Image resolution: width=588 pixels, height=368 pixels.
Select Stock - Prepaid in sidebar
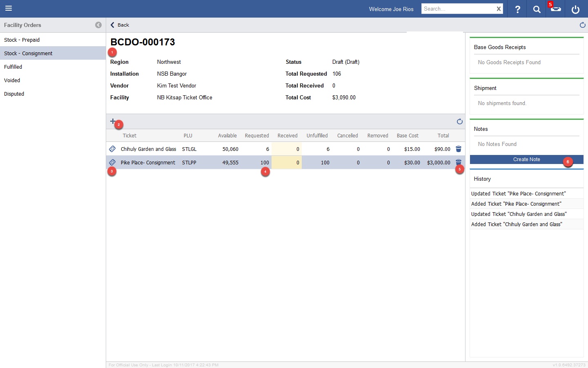tap(22, 40)
